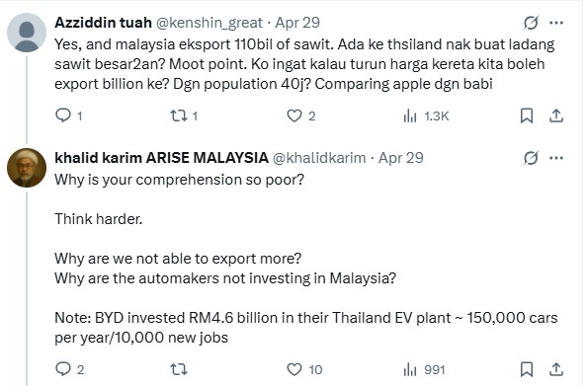Viewport: 588px width, 386px height.
Task: Reply to khalid karim's tweet
Action: 69,369
